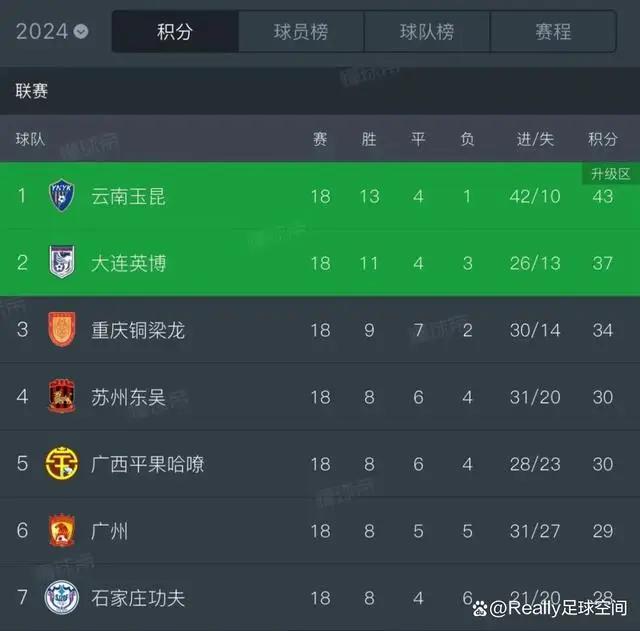Open the 重庆铜梁龙 orange team logo

[x=61, y=329]
